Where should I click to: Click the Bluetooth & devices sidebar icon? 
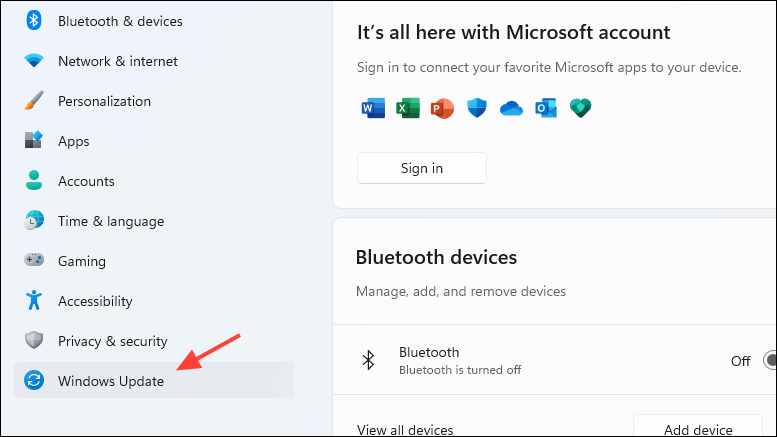[34, 21]
